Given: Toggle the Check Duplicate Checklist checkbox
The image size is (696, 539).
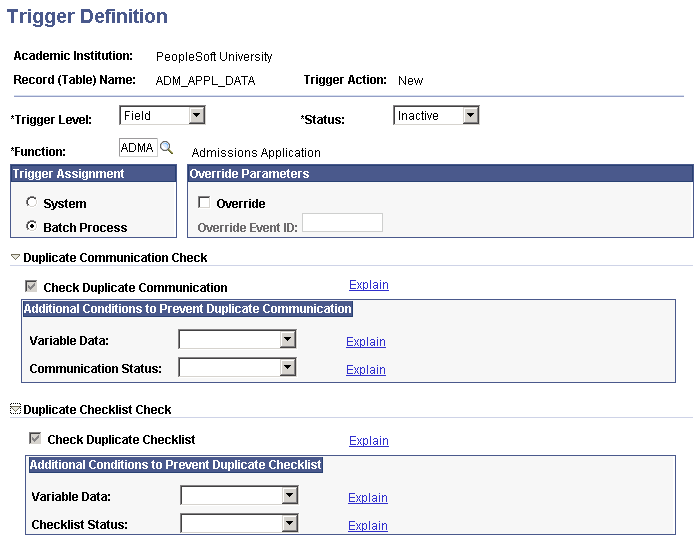Looking at the screenshot, I should click(35, 438).
